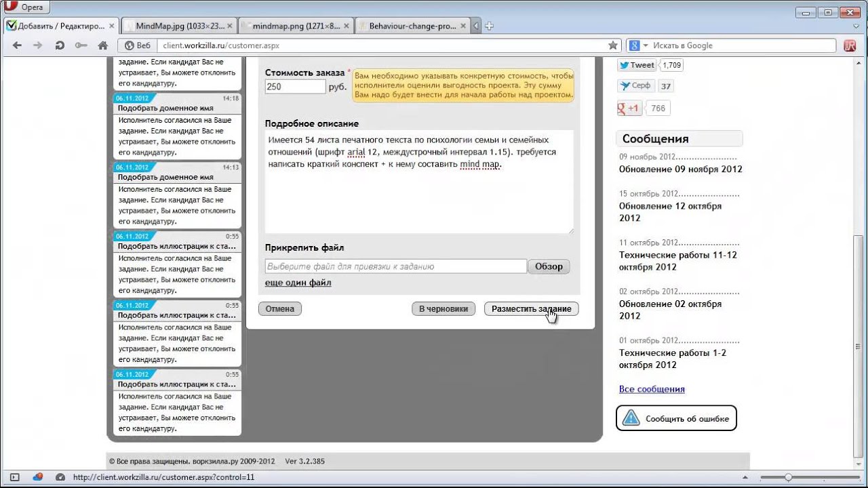Open Технические работы 1-2 октября 2012 message
868x488 pixels.
point(673,359)
